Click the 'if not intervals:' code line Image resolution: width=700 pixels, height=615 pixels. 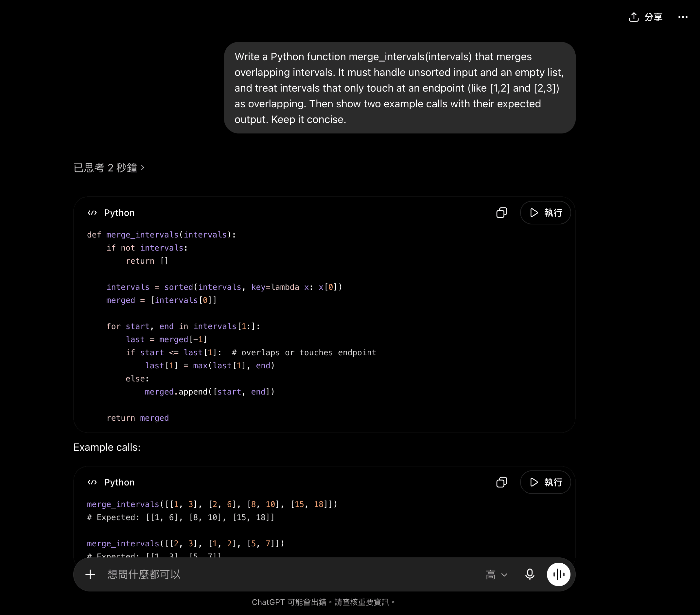147,248
